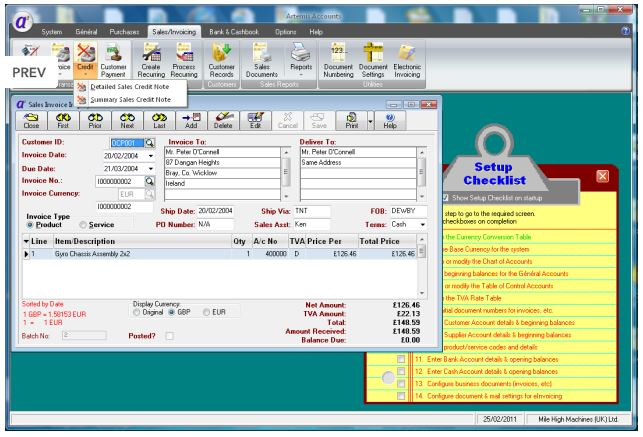
Task: Open the Général menu tab
Action: [86, 32]
